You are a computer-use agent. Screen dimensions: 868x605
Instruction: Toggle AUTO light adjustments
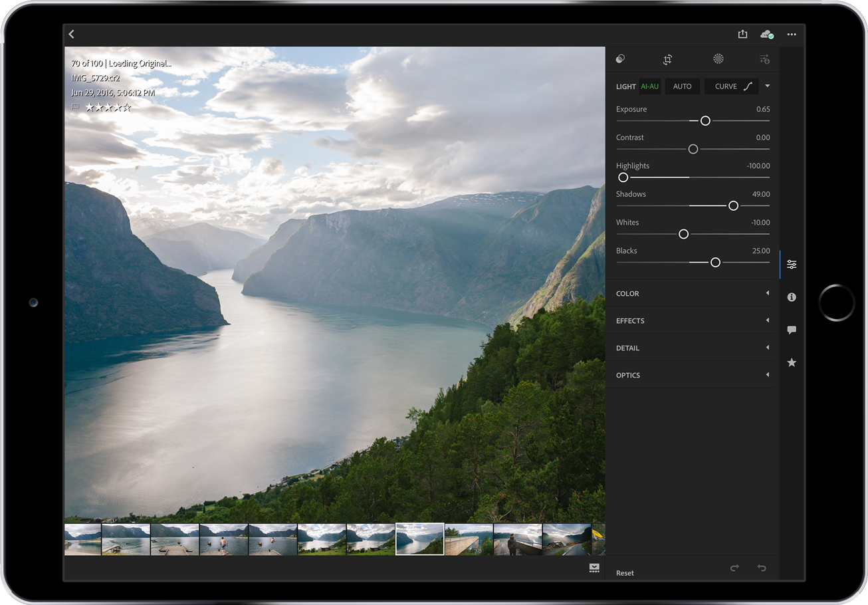682,86
